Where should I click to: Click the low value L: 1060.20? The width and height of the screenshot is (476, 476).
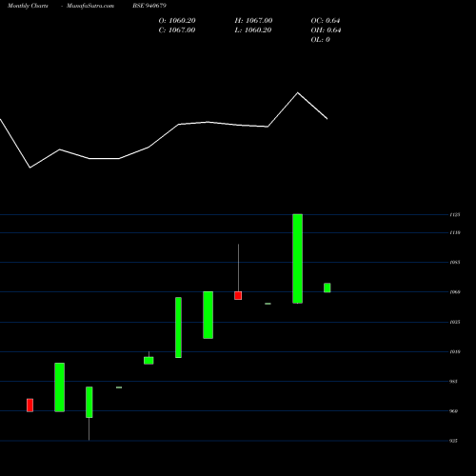(253, 30)
